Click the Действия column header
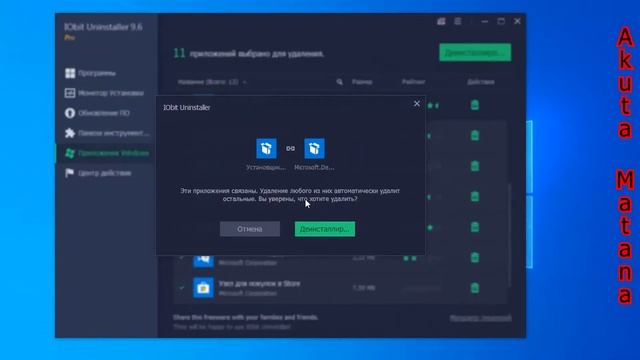The width and height of the screenshot is (640, 360). [x=480, y=82]
